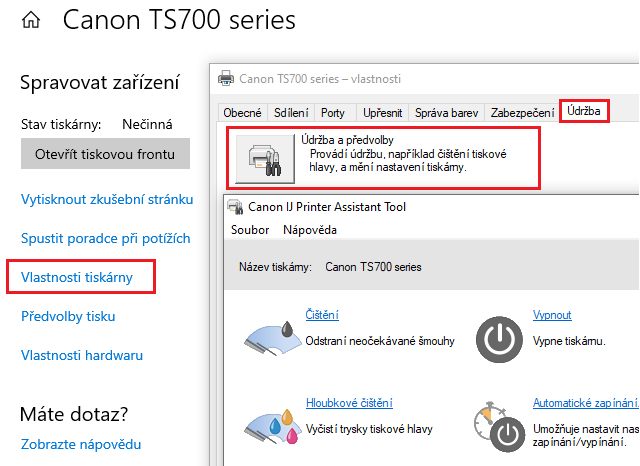This screenshot has width=640, height=466.
Task: Click the Údržba a předvolby printer tools button
Action: pyautogui.click(x=263, y=157)
